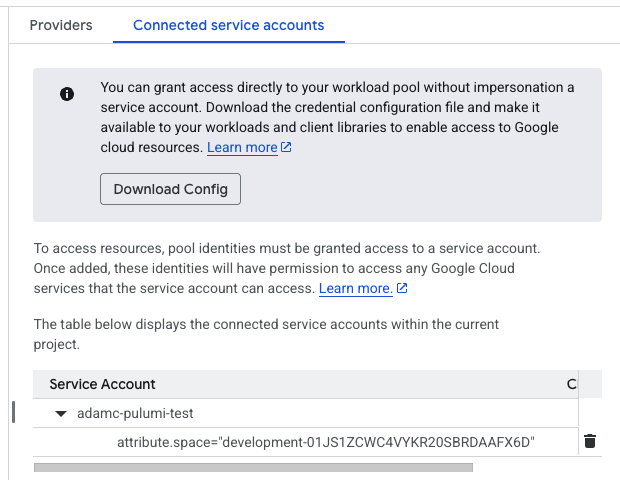Click external-link icon after banner Learn more
The height and width of the screenshot is (480, 620).
click(x=287, y=148)
